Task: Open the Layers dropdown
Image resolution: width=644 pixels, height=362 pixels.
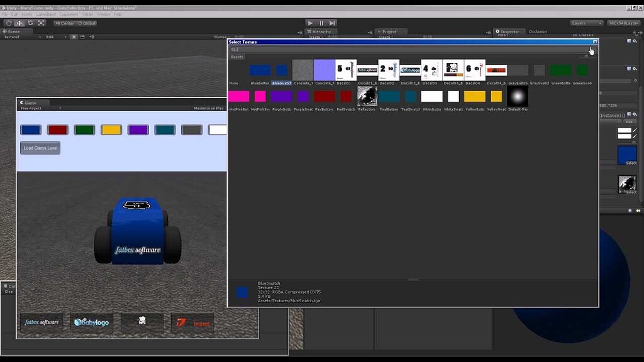Action: click(585, 23)
